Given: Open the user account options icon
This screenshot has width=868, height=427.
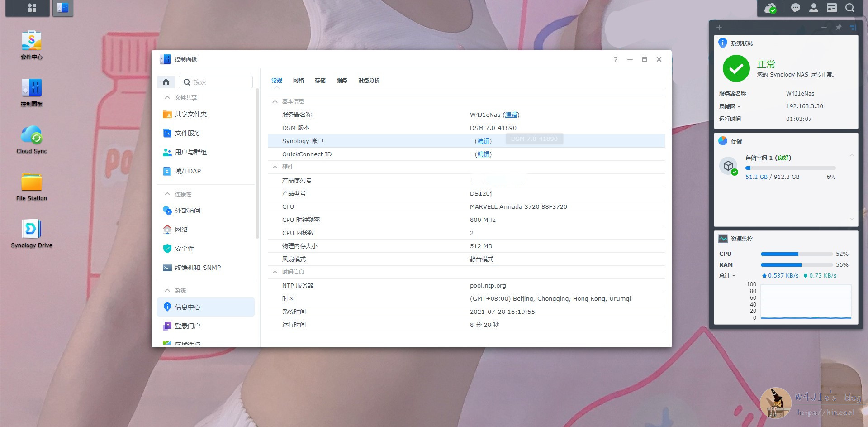Looking at the screenshot, I should point(813,8).
